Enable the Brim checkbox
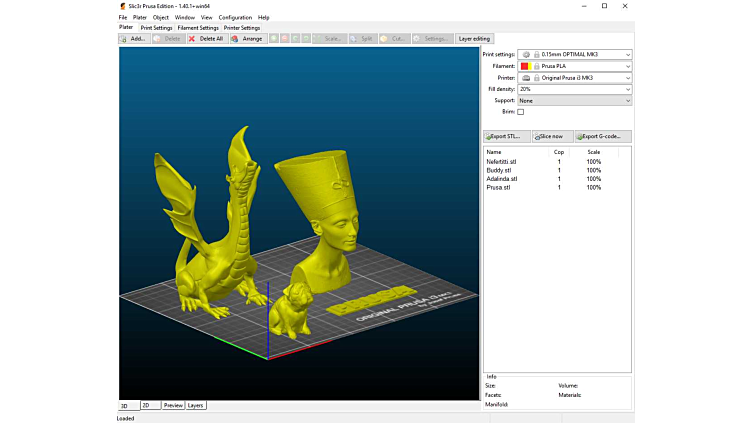This screenshot has width=752, height=423. coord(521,112)
